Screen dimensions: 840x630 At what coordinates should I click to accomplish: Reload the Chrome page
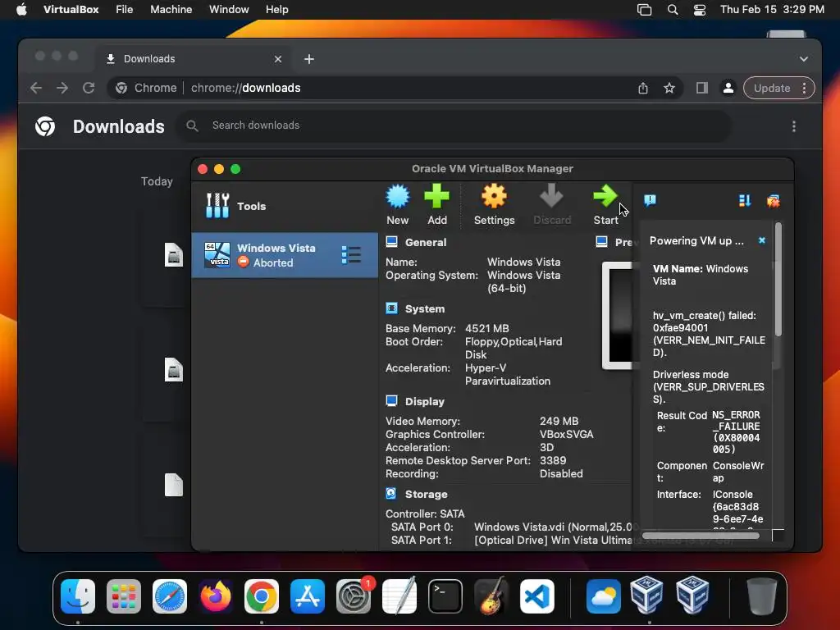point(89,88)
